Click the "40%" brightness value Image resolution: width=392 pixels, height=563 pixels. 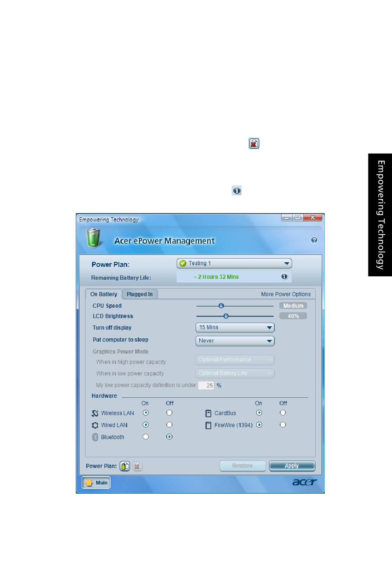pyautogui.click(x=293, y=316)
